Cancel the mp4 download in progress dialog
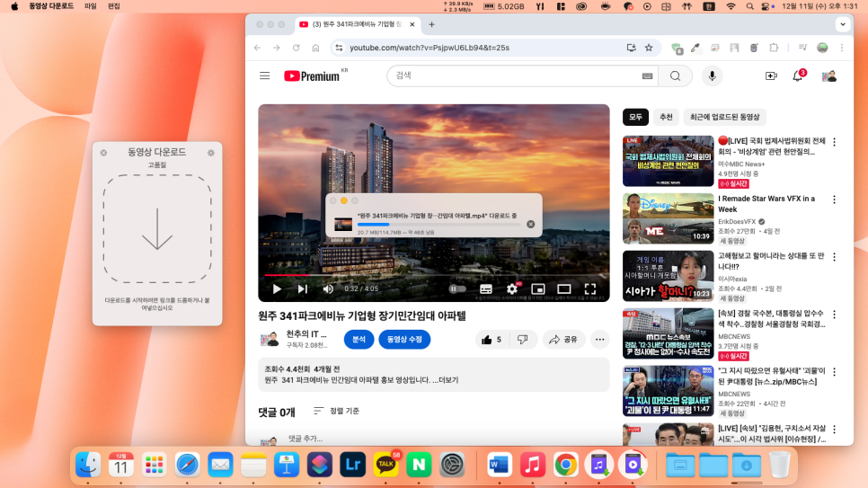Viewport: 868px width, 488px height. (531, 225)
